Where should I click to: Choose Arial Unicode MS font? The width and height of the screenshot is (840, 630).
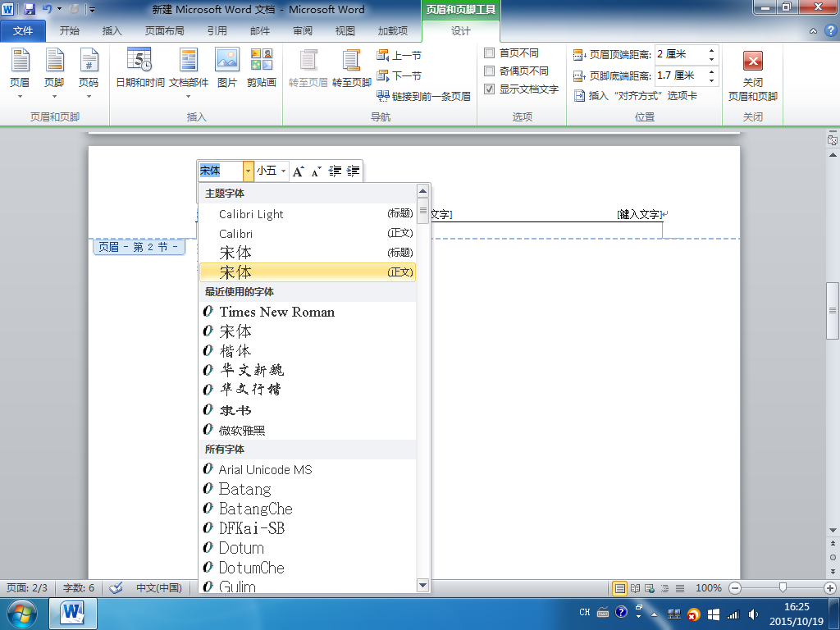click(308, 469)
